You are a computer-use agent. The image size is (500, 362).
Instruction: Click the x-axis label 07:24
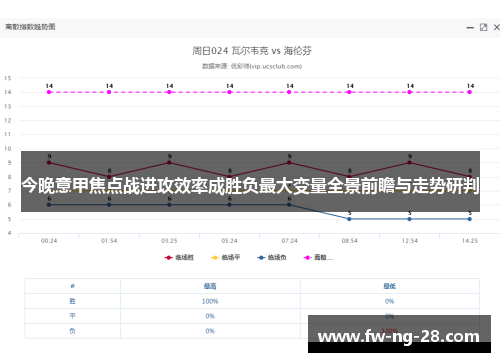289,241
